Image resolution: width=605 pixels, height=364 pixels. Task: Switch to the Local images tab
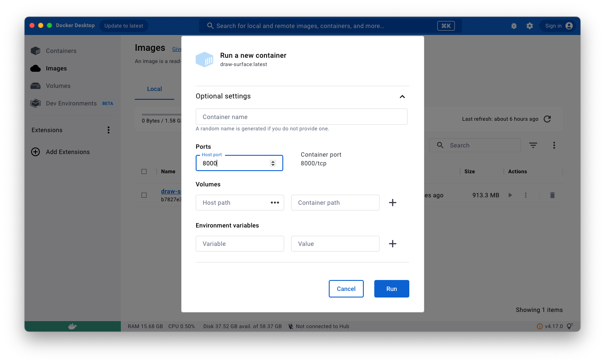(155, 89)
